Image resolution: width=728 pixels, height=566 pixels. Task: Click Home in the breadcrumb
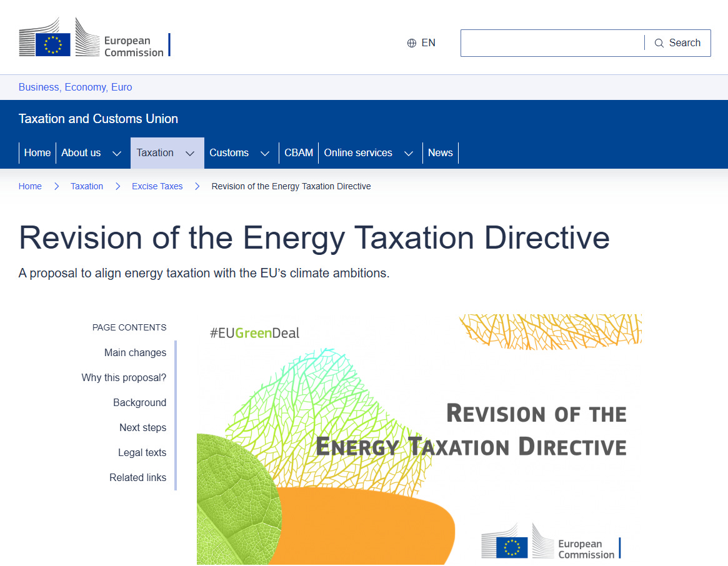point(30,186)
